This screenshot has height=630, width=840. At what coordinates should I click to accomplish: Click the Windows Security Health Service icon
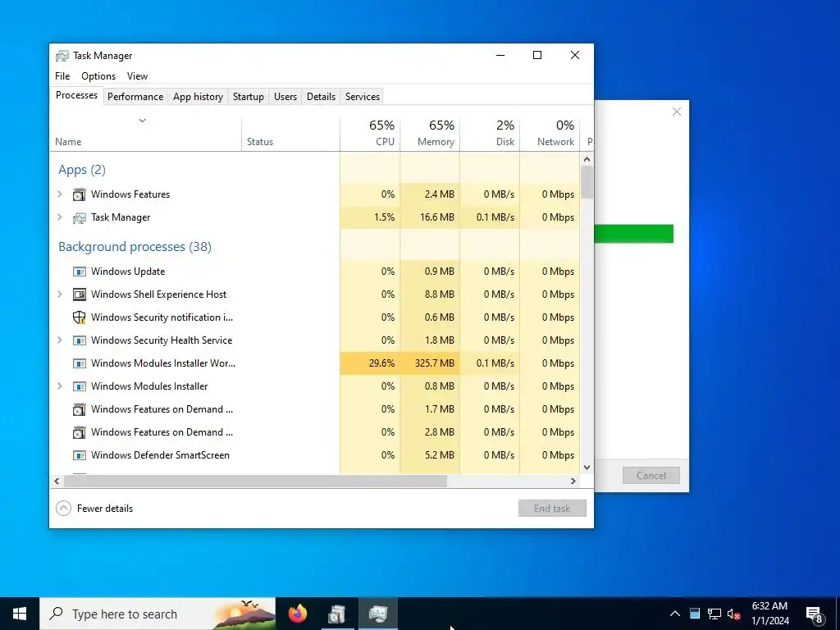click(x=79, y=340)
